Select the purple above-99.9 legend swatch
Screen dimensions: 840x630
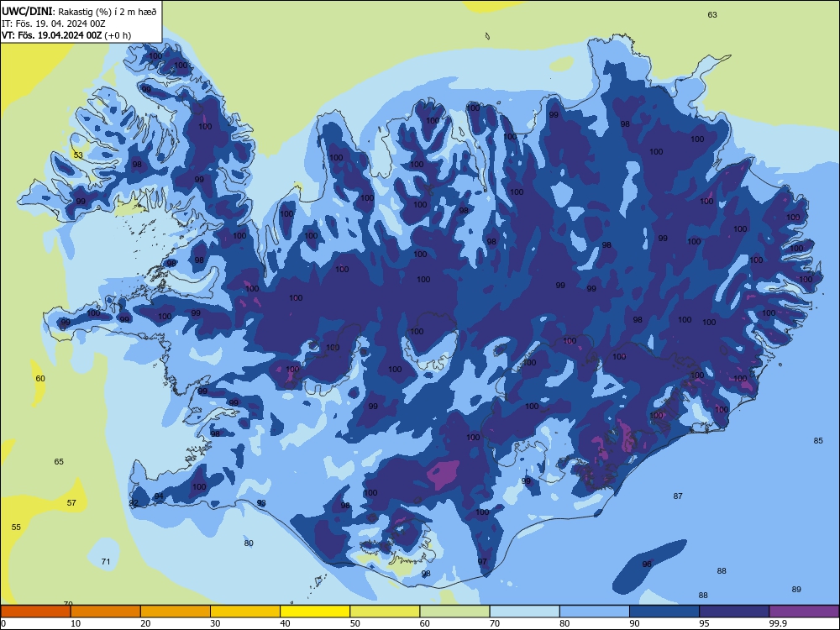tap(804, 612)
